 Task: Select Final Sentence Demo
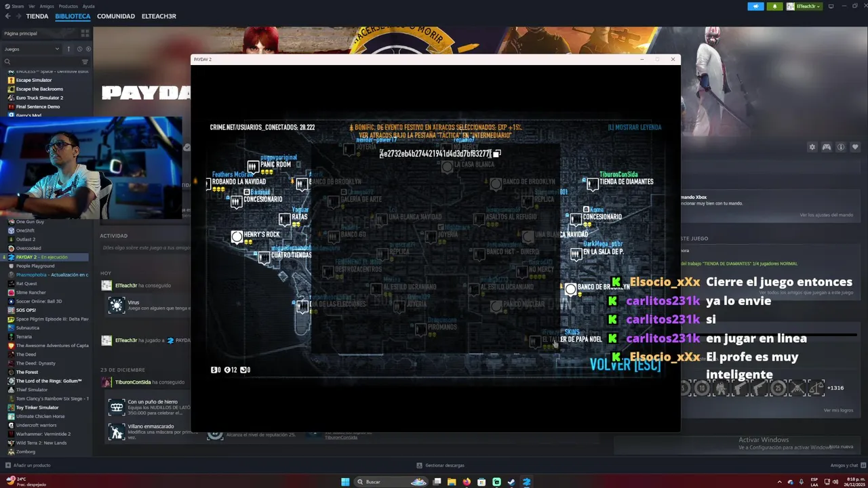38,106
